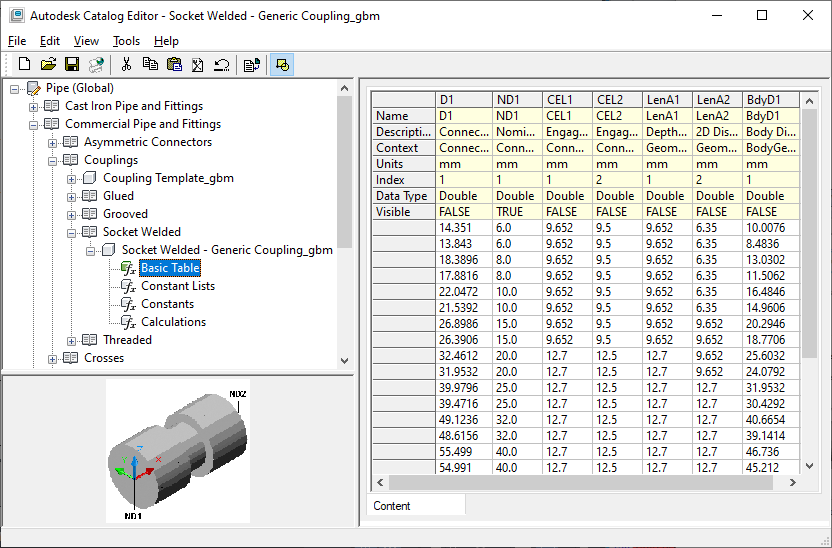Click the cell with value 14.351

[464, 228]
